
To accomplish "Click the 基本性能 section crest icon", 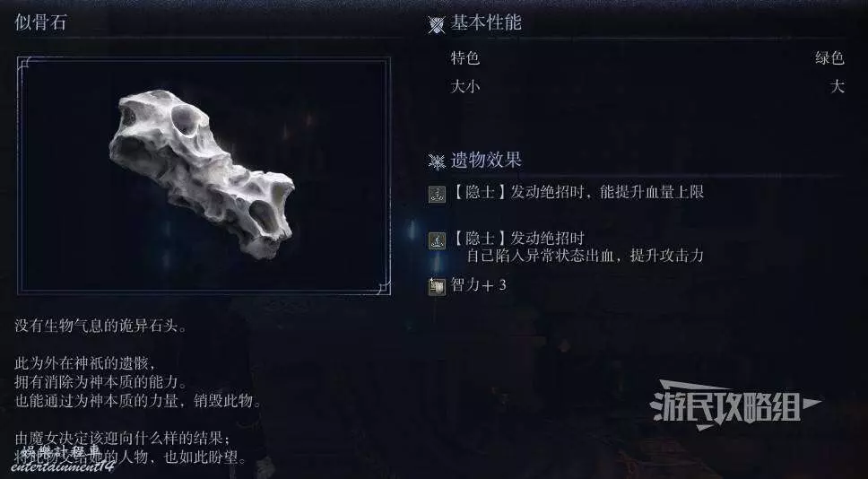I will pyautogui.click(x=437, y=25).
